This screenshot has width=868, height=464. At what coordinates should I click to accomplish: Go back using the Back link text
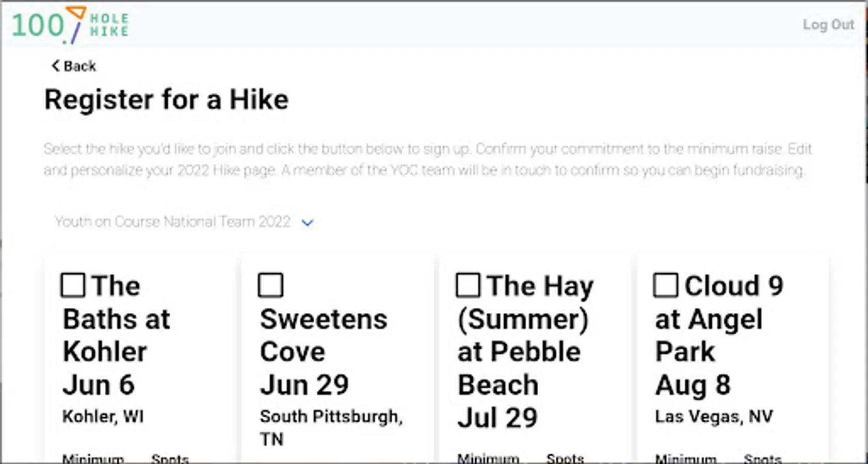79,67
